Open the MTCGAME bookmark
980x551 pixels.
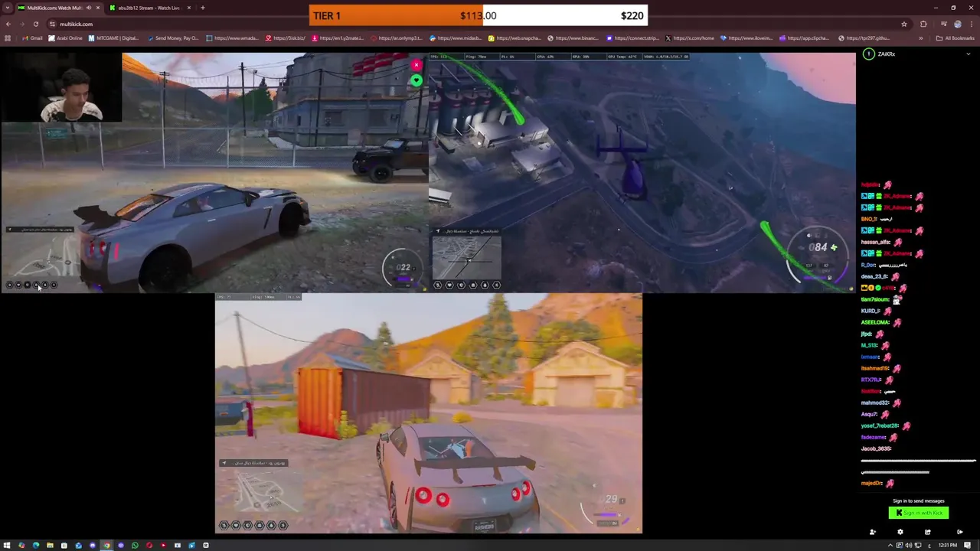point(114,38)
